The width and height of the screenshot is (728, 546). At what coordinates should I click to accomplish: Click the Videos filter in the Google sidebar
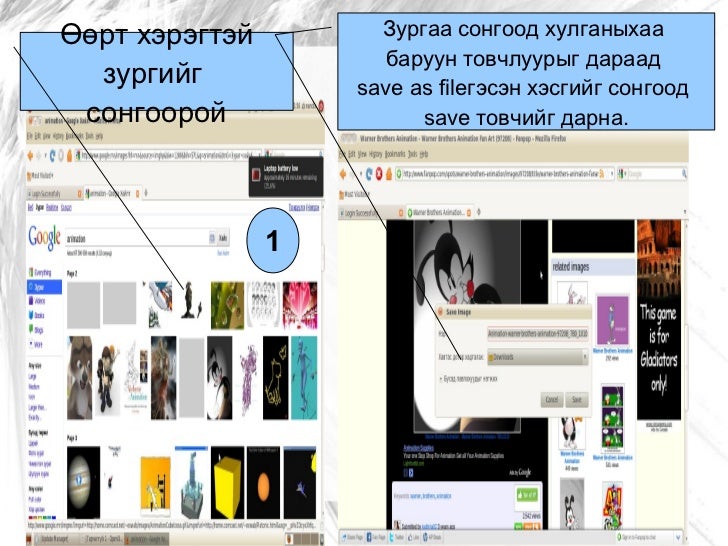pyautogui.click(x=37, y=301)
